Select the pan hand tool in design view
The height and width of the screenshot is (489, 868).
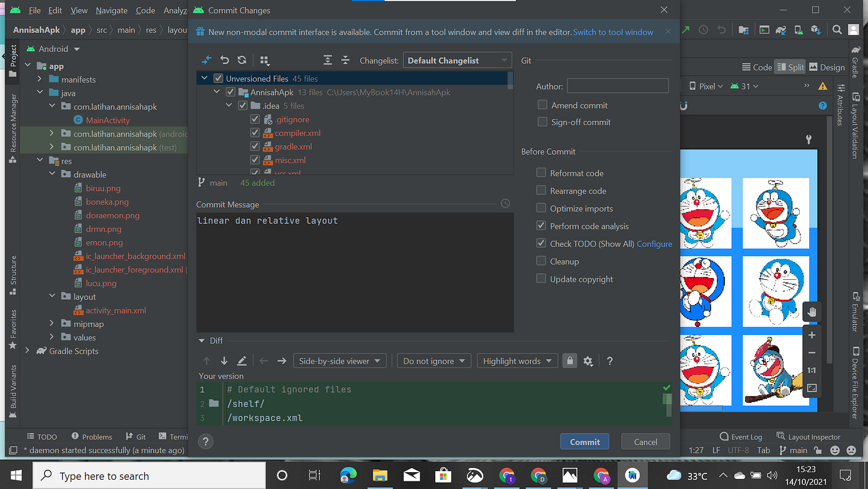[x=812, y=312]
